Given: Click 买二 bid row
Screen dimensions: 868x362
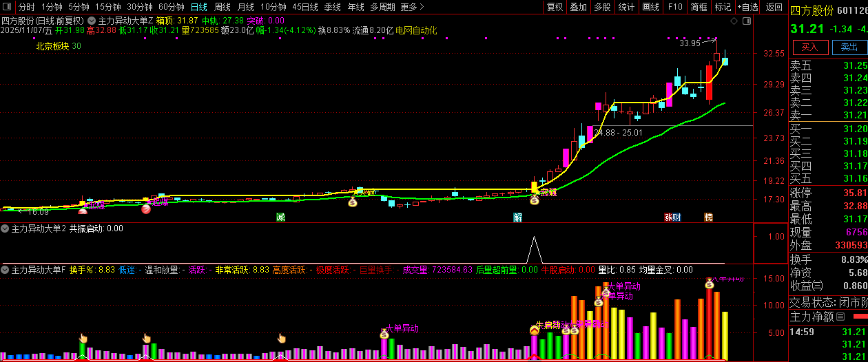Looking at the screenshot, I should pyautogui.click(x=828, y=141).
